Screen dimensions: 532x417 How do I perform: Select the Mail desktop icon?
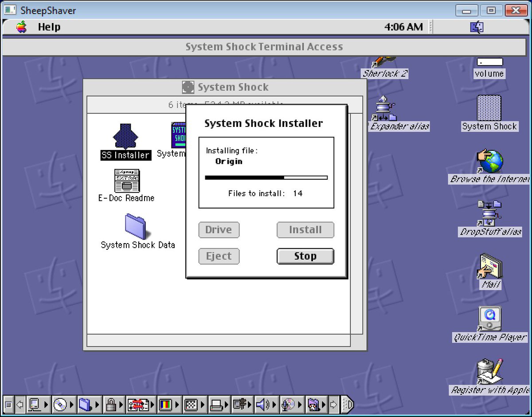(489, 266)
